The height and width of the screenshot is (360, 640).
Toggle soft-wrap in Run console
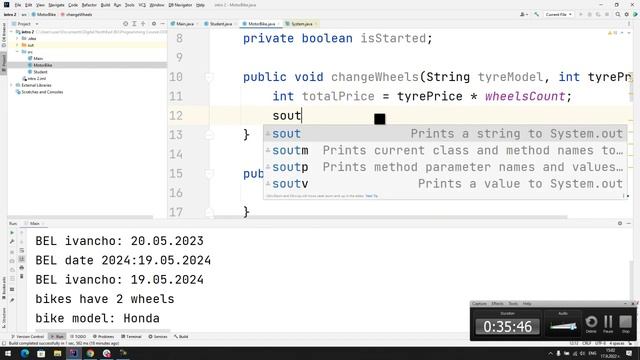coord(22,250)
